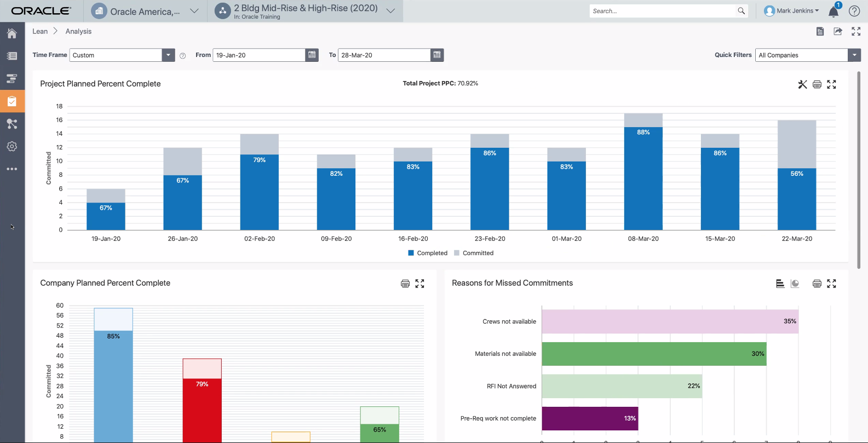Click the Lean breadcrumb link
Viewport: 868px width, 443px height.
(40, 31)
